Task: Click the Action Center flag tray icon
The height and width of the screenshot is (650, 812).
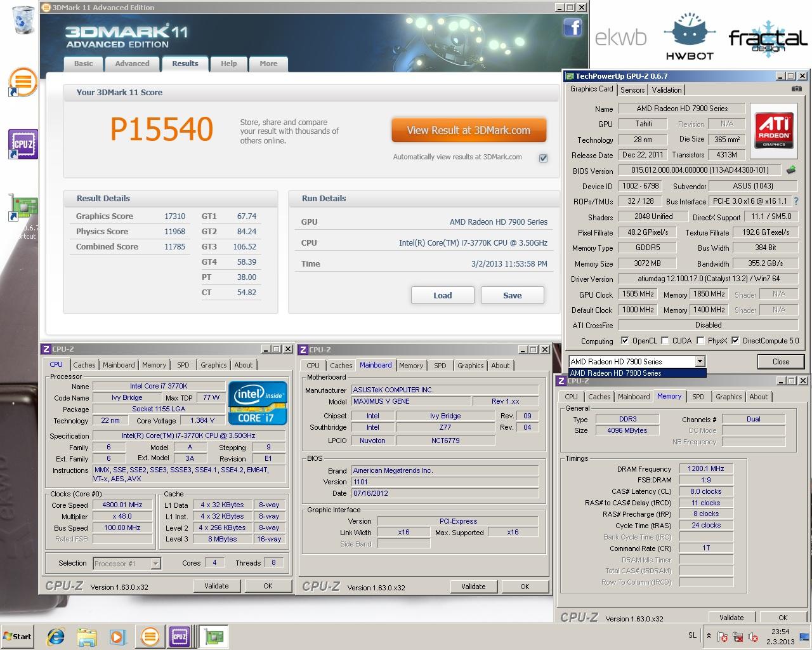Action: pyautogui.click(x=723, y=637)
